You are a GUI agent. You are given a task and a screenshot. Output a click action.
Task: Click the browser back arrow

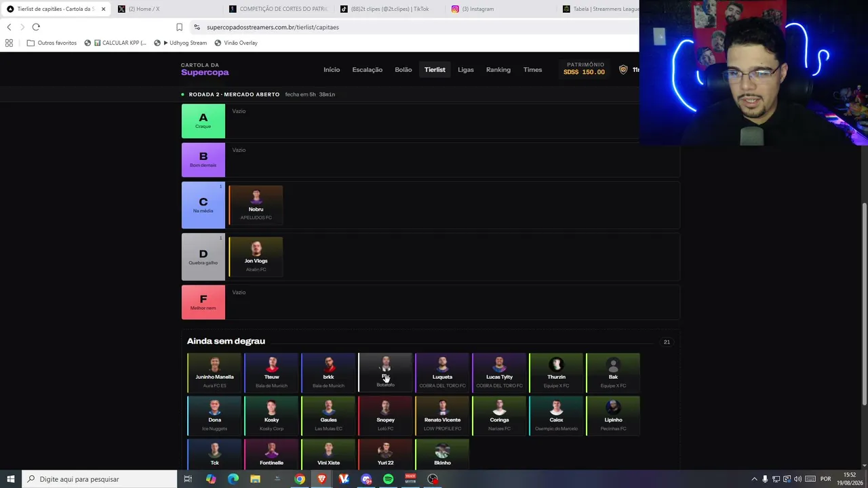[x=9, y=27]
